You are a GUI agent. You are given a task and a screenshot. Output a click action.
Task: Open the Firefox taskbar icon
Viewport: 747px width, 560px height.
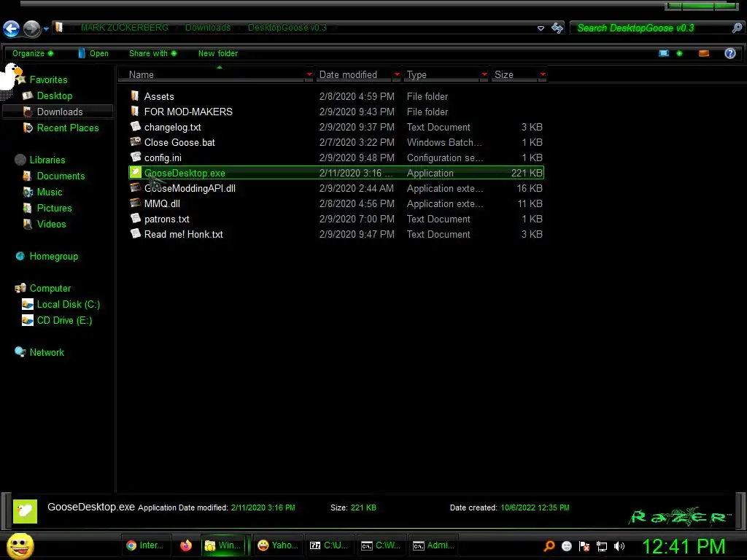point(186,545)
